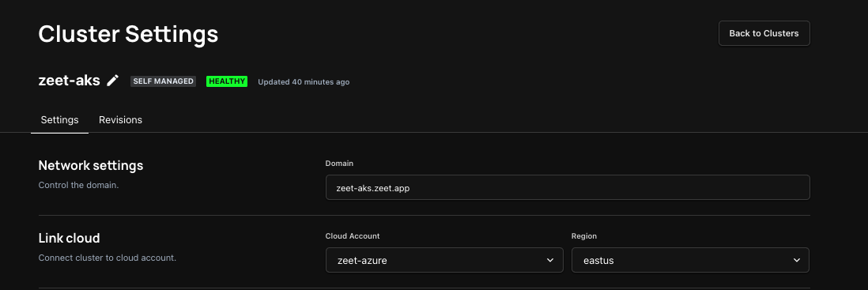Click the Cloud Account dropdown chevron arrow
The image size is (868, 290).
pyautogui.click(x=549, y=260)
